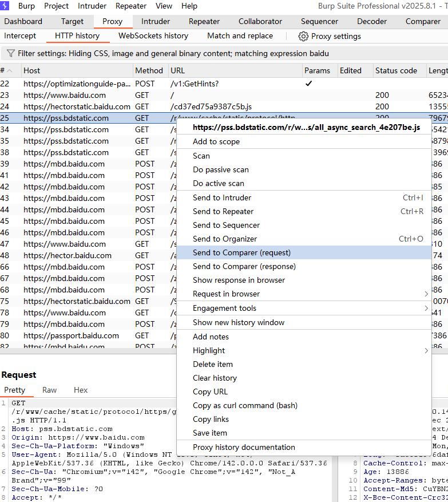Screen dimensions: 448x502
Task: Open the Intruder menu in menu bar
Action: tap(92, 6)
